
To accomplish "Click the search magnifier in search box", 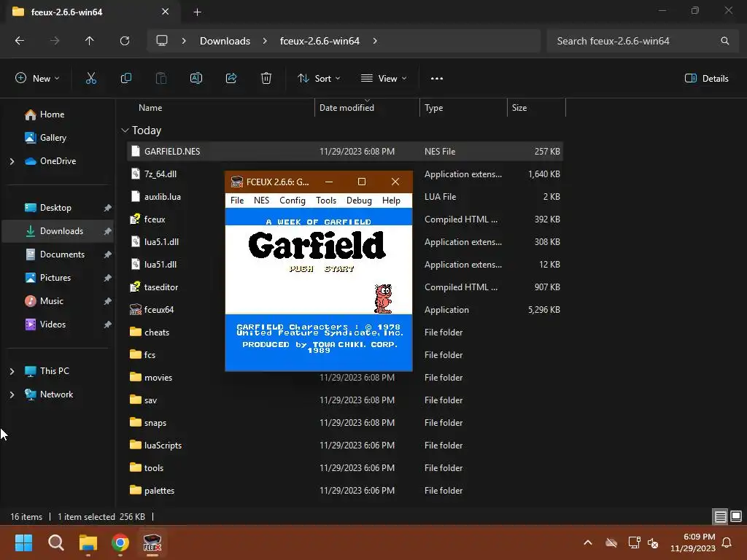I will coord(724,41).
